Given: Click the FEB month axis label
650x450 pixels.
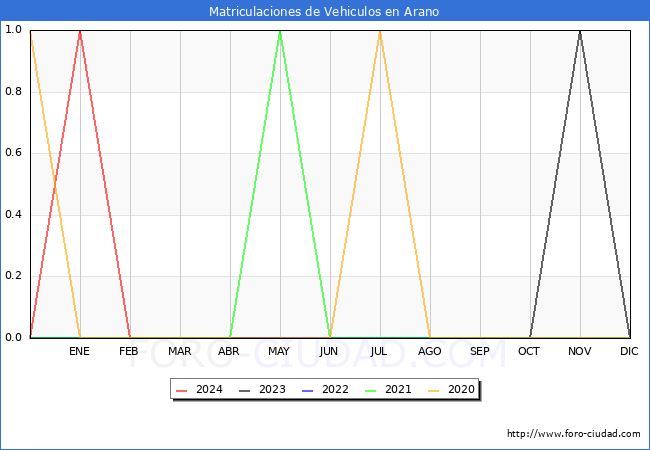Looking at the screenshot, I should click(x=129, y=351).
